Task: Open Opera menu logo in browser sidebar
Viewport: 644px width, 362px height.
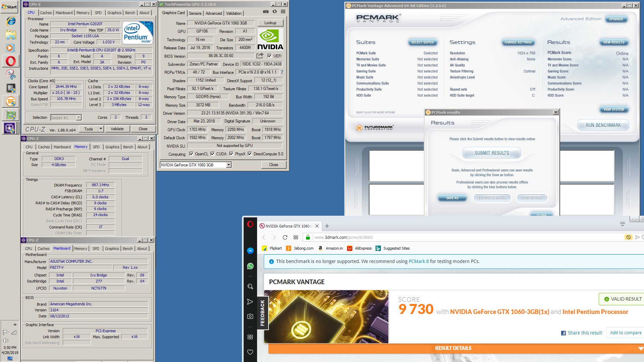Action: coord(250,224)
